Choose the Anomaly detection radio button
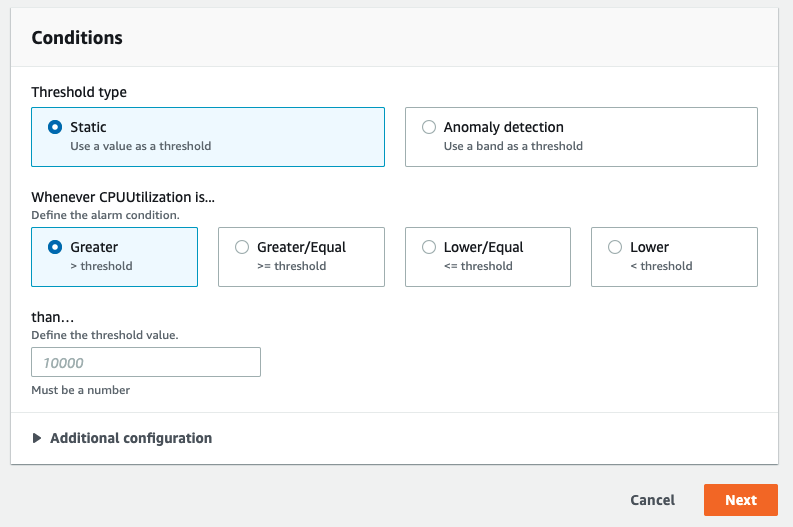 tap(429, 128)
